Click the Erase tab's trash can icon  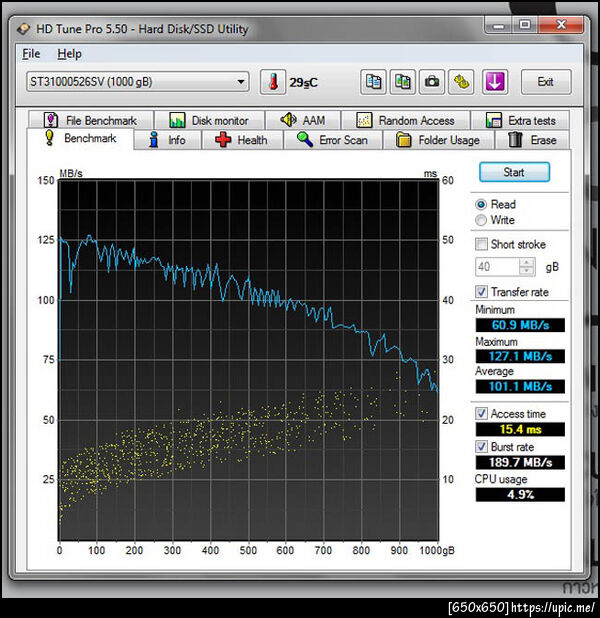(x=515, y=140)
